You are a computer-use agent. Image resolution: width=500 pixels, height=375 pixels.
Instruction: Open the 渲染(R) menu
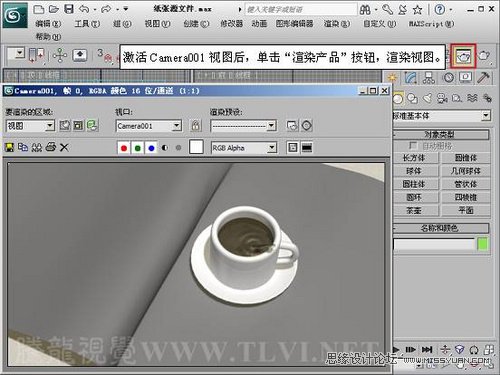(x=337, y=24)
